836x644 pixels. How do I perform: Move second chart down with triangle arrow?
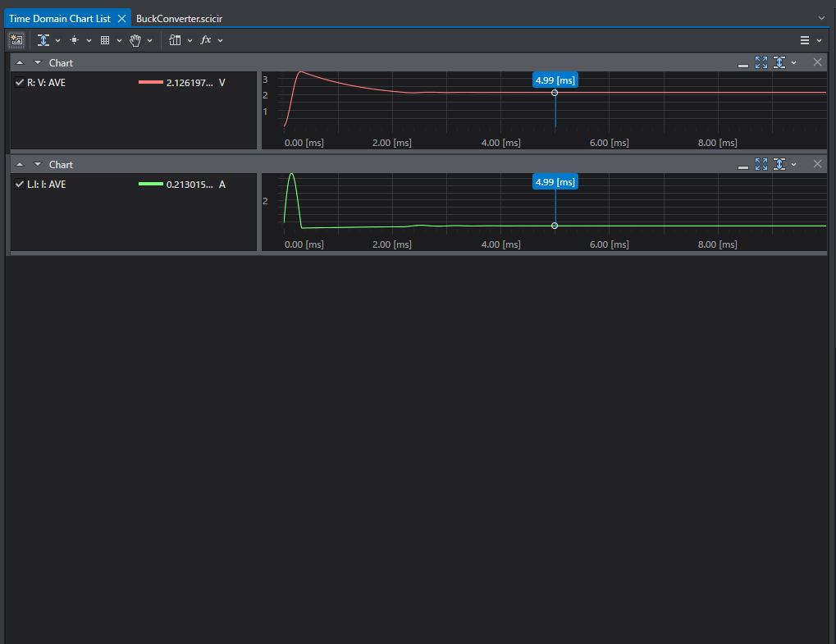tap(37, 164)
